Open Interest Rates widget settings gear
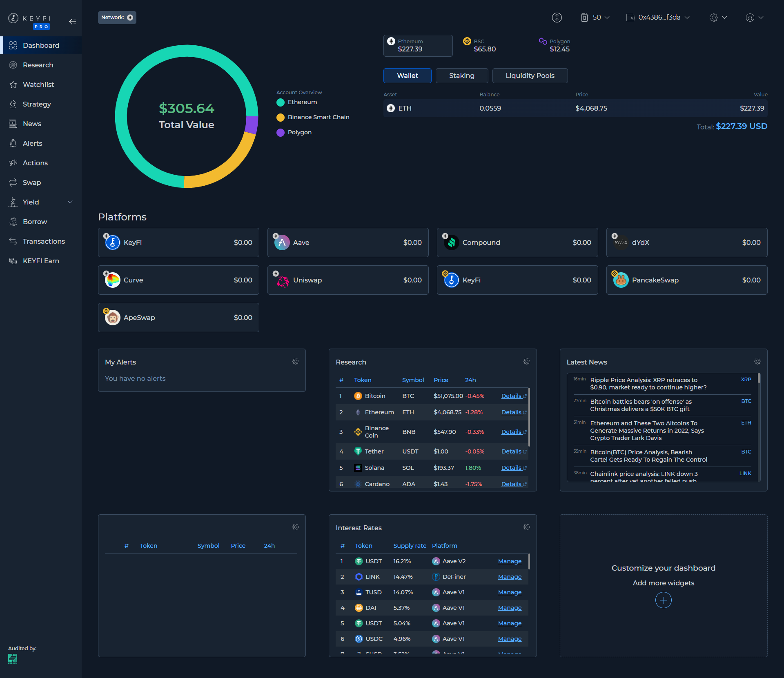The width and height of the screenshot is (784, 678). click(527, 527)
